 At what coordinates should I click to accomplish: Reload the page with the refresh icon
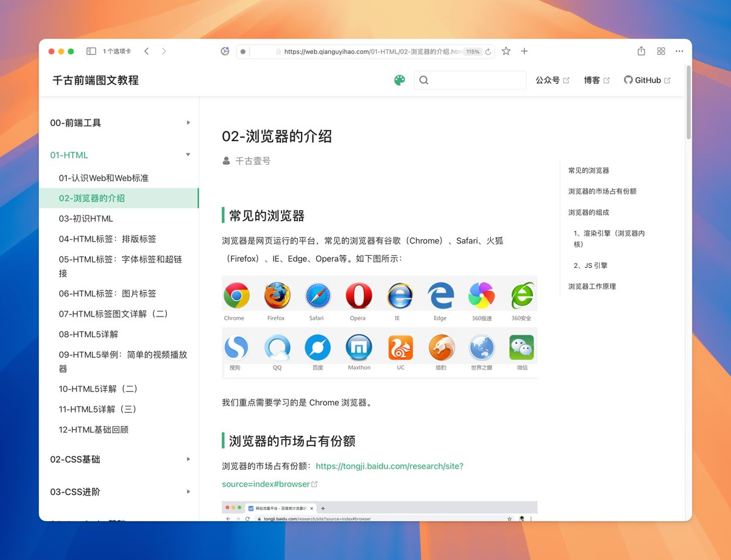click(x=488, y=52)
